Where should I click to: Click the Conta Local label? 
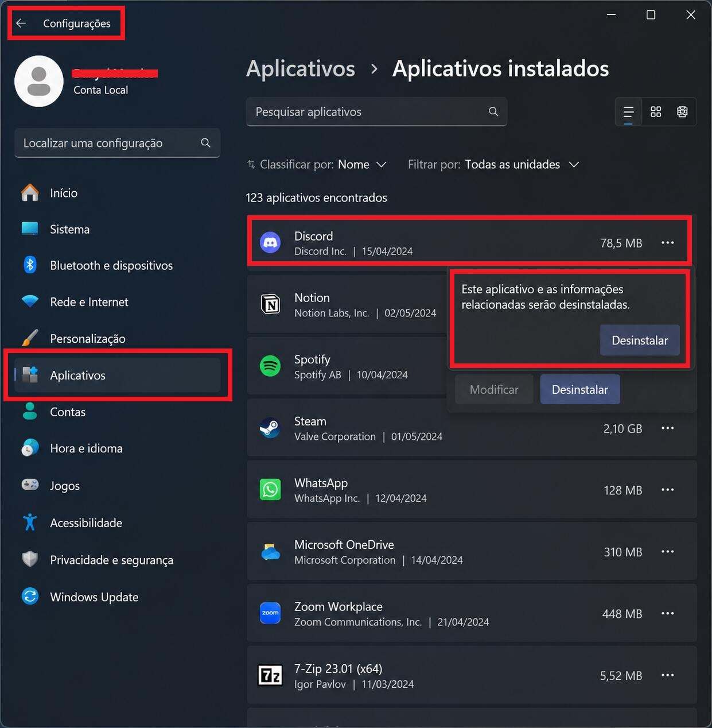(100, 90)
